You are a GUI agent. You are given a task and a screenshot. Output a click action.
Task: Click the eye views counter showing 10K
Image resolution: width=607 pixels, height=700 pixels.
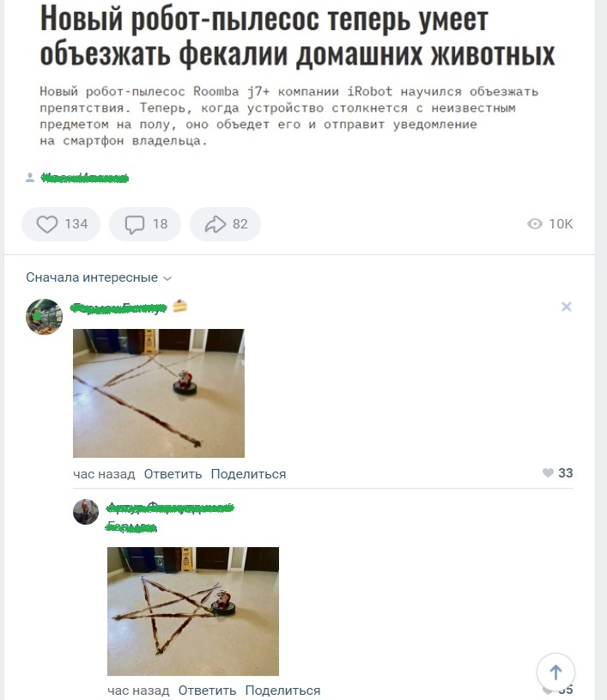(x=549, y=223)
